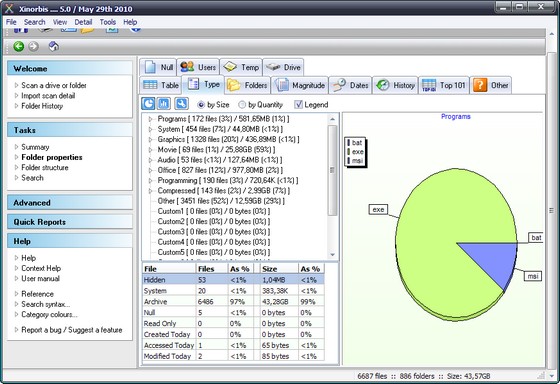Select the by Size radio button

pyautogui.click(x=201, y=105)
